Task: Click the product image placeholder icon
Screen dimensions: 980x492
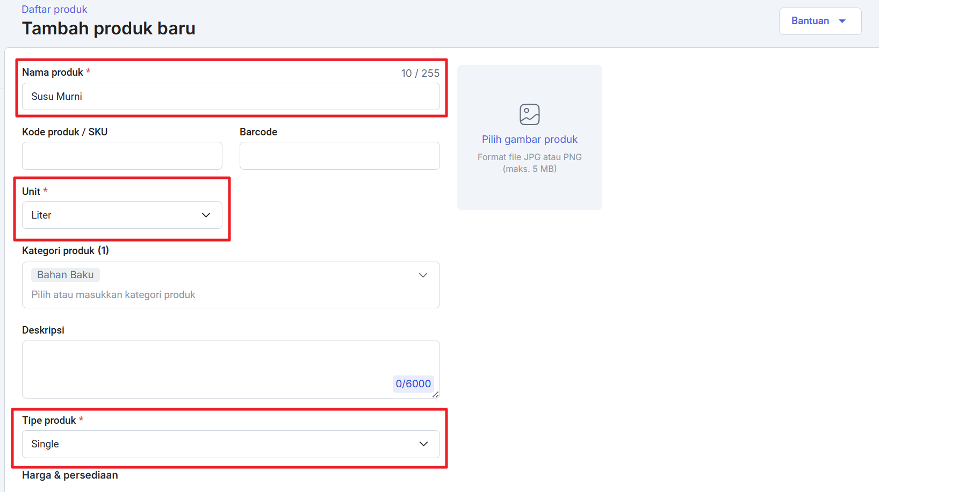Action: pyautogui.click(x=529, y=114)
